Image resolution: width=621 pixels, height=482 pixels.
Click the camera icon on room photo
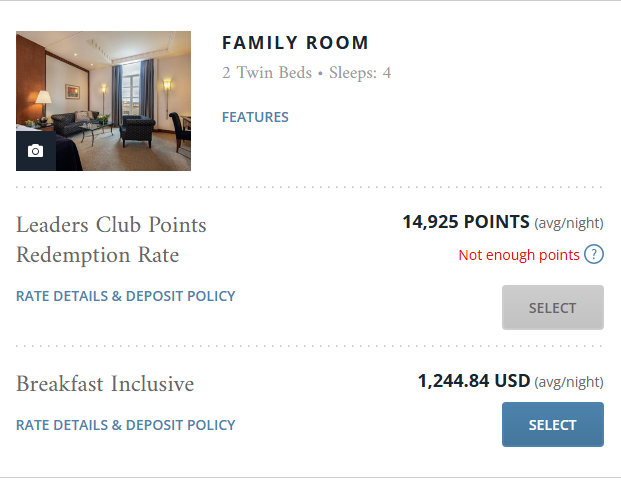pos(36,151)
